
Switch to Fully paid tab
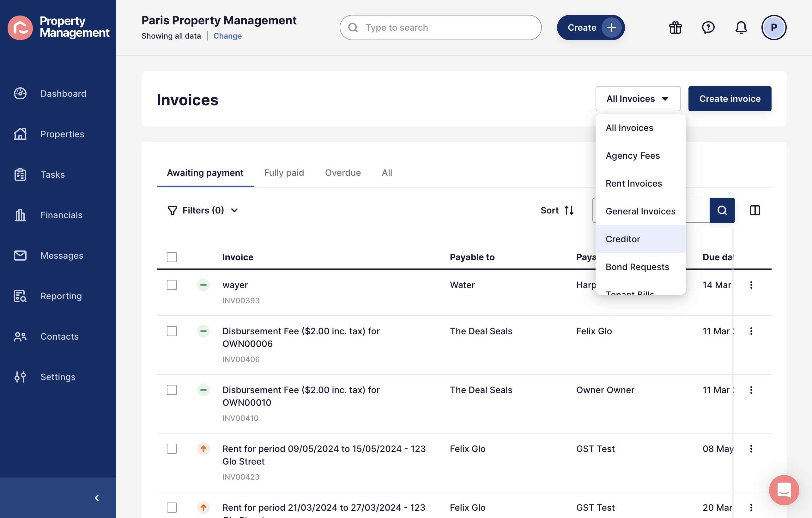click(284, 173)
